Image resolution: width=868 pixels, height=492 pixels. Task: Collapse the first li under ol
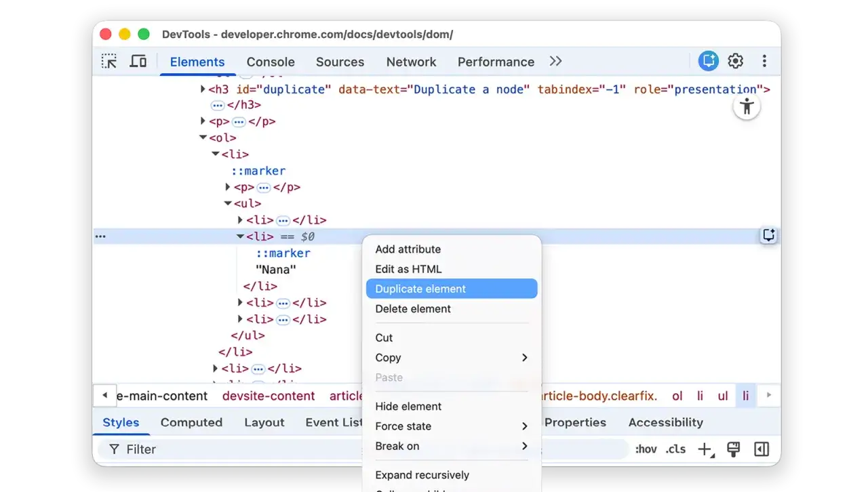tap(216, 154)
